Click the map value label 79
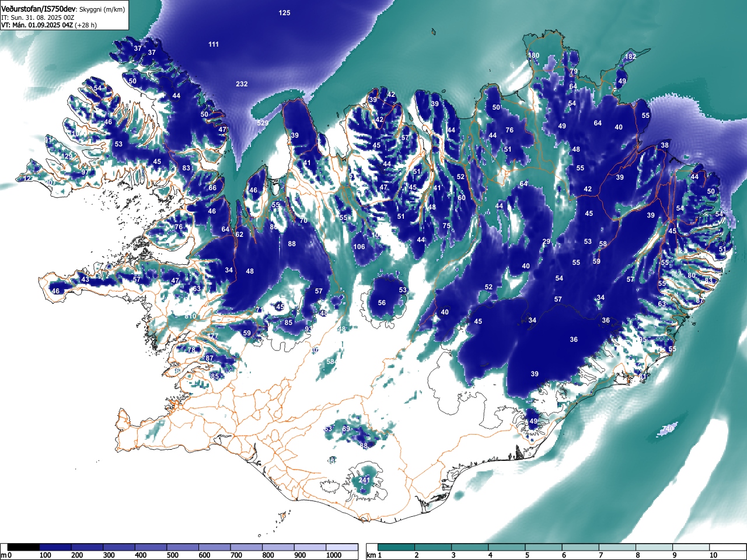 [x=574, y=71]
